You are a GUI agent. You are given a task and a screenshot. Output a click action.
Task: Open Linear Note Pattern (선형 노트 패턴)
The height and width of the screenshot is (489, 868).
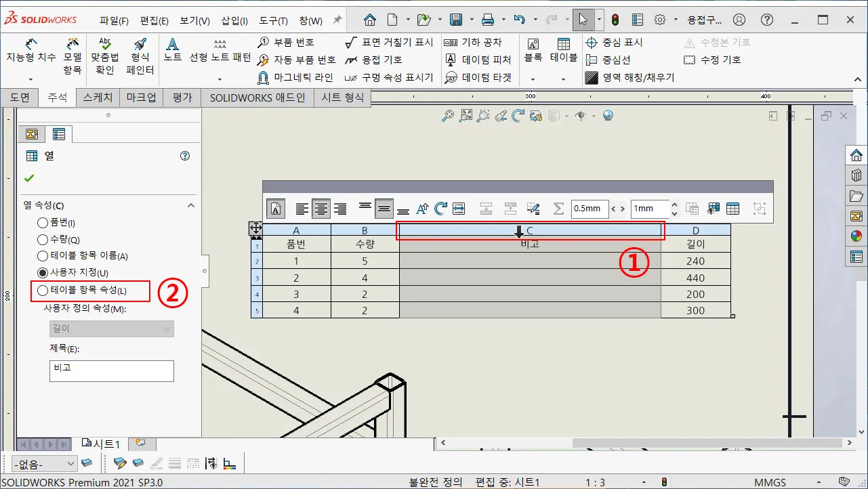coord(220,50)
